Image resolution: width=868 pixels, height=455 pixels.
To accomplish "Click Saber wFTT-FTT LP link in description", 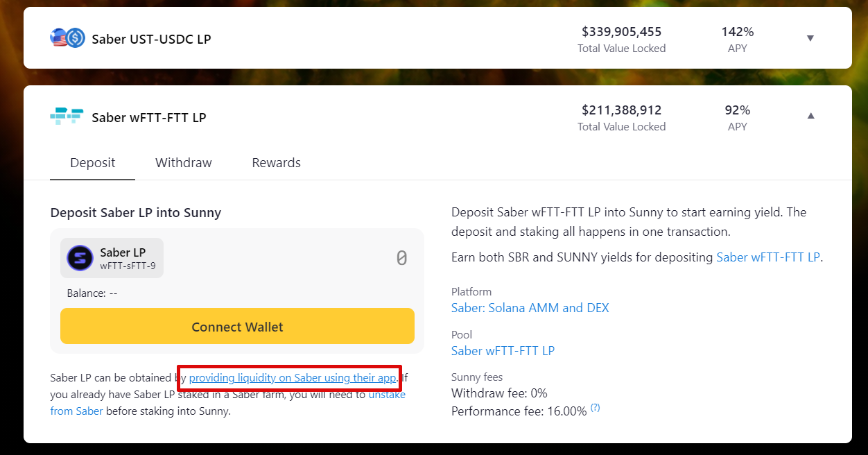I will click(x=768, y=257).
